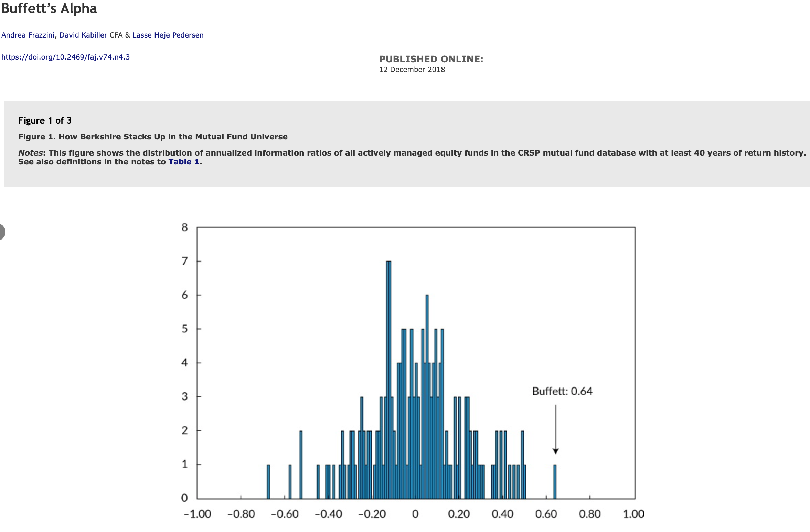Click the Published Online heading

[x=431, y=59]
